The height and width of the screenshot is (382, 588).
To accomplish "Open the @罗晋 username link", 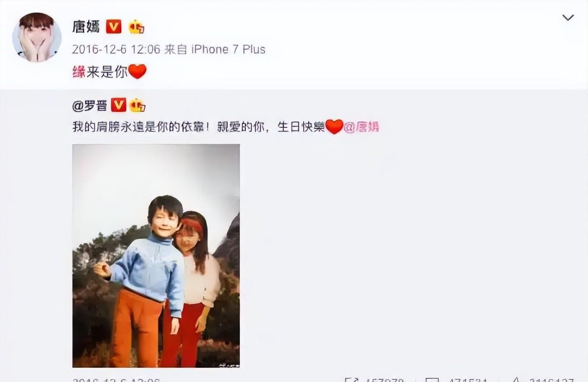I will (90, 105).
